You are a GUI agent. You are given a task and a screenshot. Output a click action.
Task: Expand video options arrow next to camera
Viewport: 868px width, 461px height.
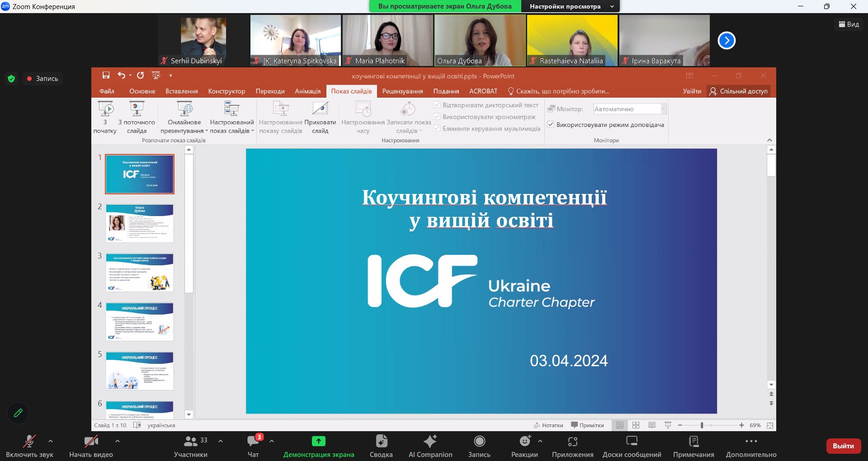click(x=118, y=441)
